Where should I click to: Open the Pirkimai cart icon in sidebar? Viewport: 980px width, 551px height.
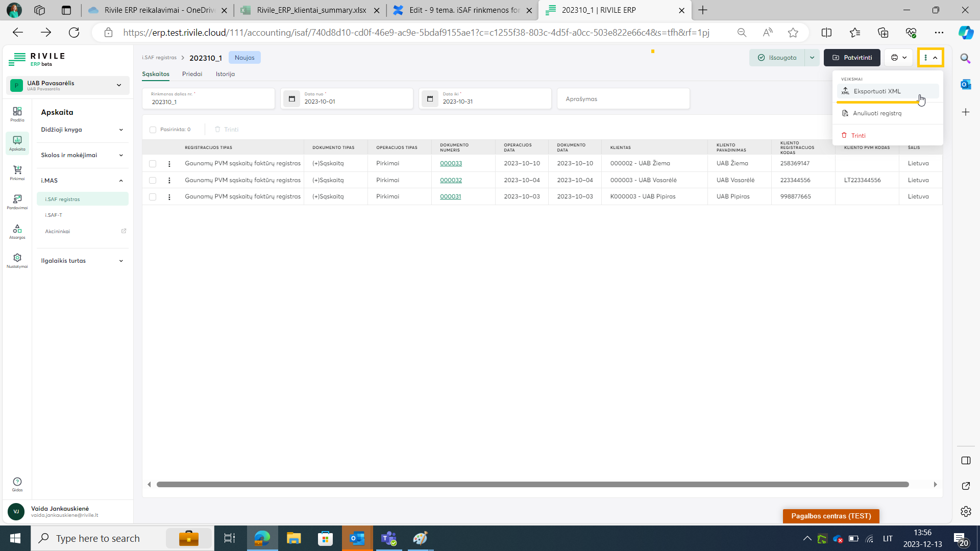point(17,172)
